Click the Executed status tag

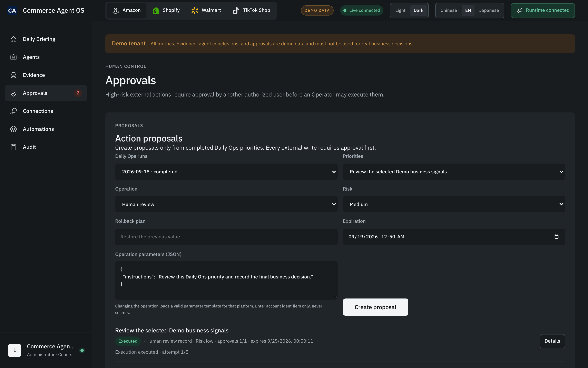[128, 341]
